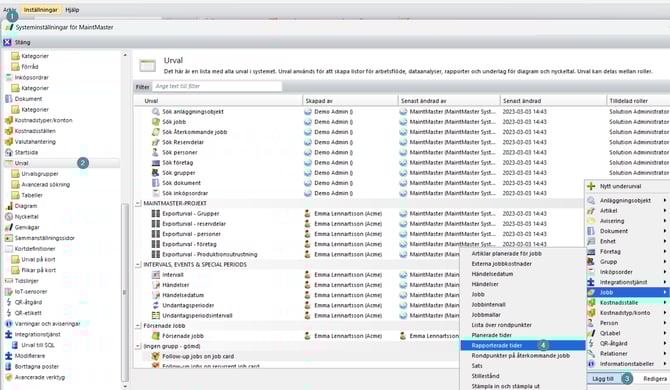This screenshot has width=670, height=390.
Task: Open Sammanställningssidor sidebar icon
Action: 8,238
